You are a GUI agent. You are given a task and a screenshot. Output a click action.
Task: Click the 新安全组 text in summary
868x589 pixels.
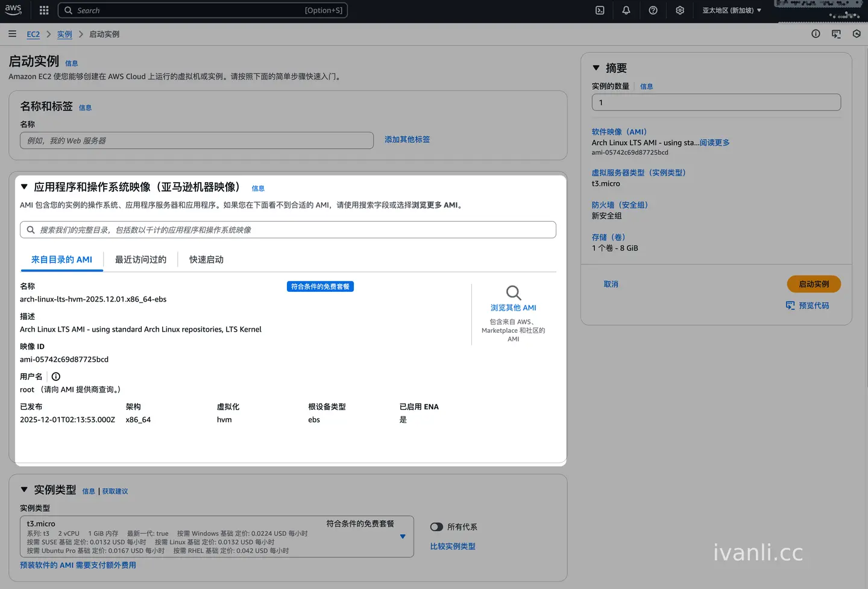click(606, 216)
